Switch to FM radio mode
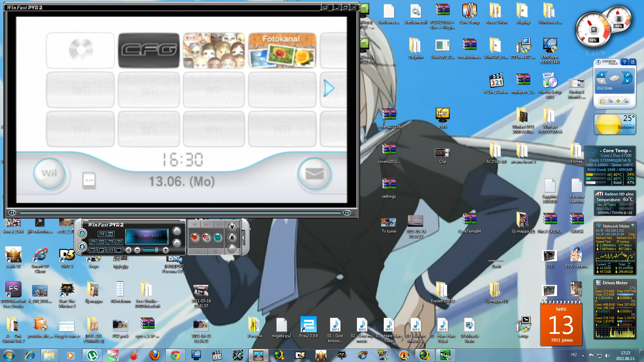Screen dimensions: 644x362 102,234
